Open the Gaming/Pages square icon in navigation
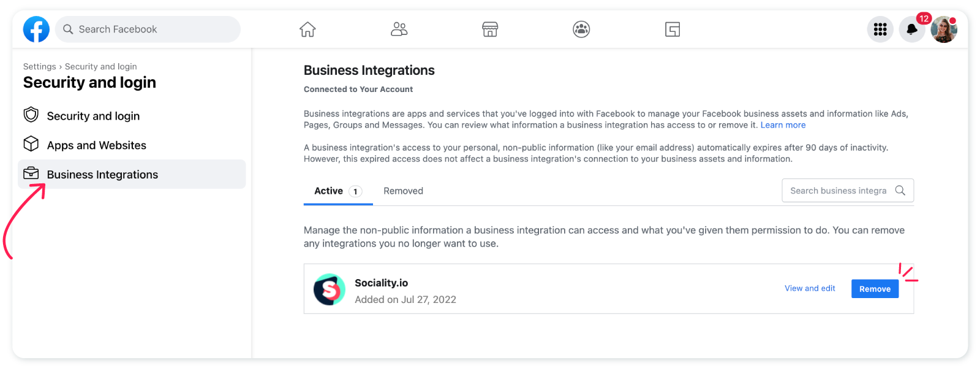Screen dimensions: 980x368 (673, 29)
